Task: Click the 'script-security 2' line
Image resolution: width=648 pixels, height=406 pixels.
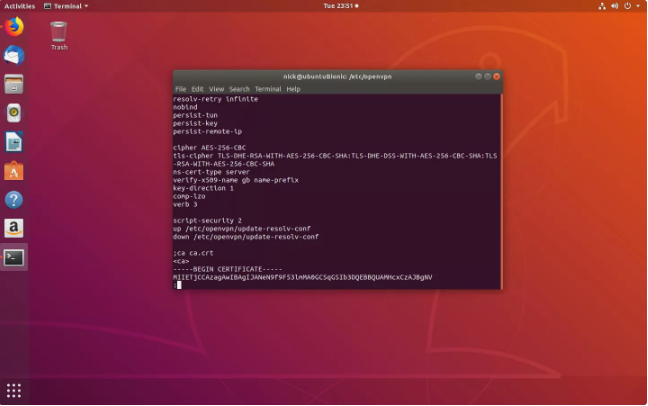Action: (207, 221)
